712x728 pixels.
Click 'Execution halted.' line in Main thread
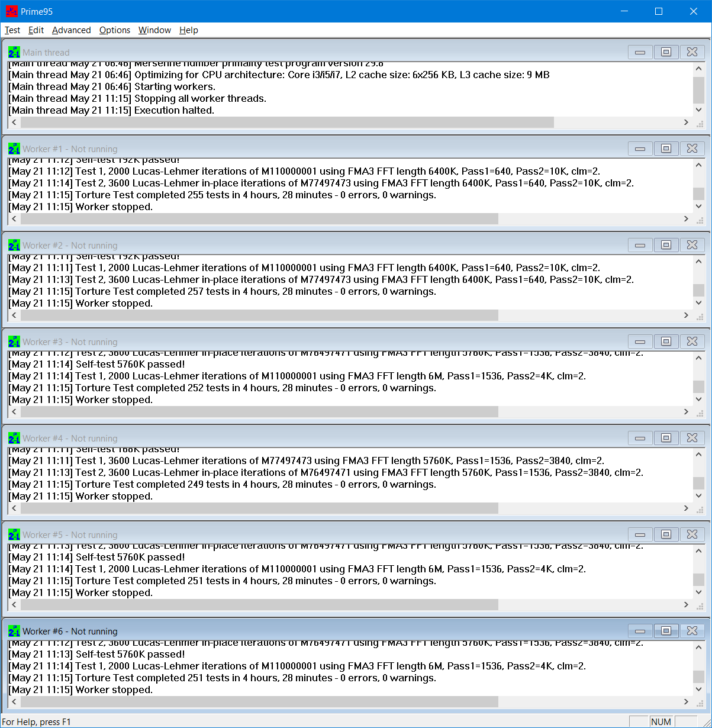[x=111, y=110]
